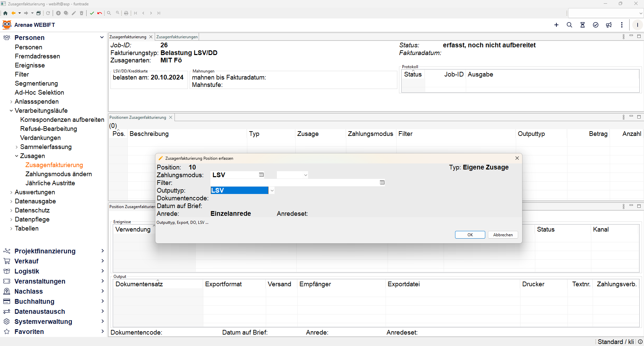
Task: Click the megaphone announcements icon
Action: [x=609, y=25]
